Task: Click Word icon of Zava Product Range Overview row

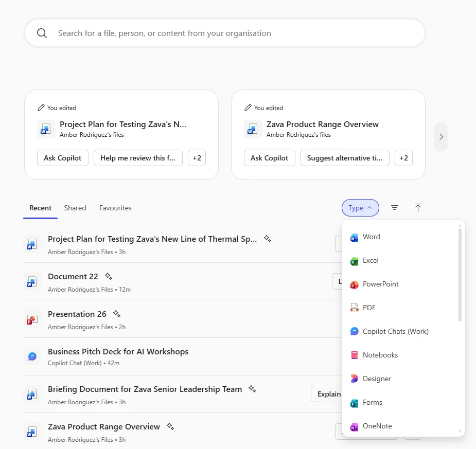Action: [x=31, y=432]
